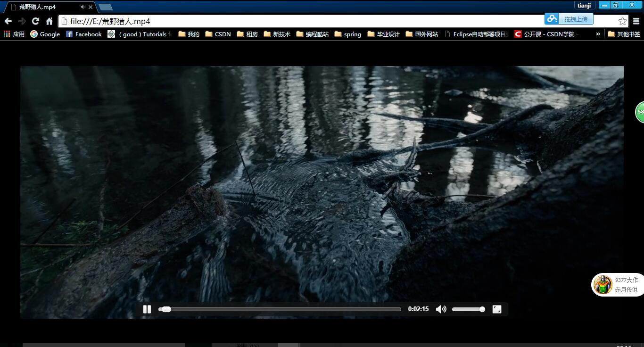The width and height of the screenshot is (644, 347).
Task: Reload the page
Action: coord(35,21)
